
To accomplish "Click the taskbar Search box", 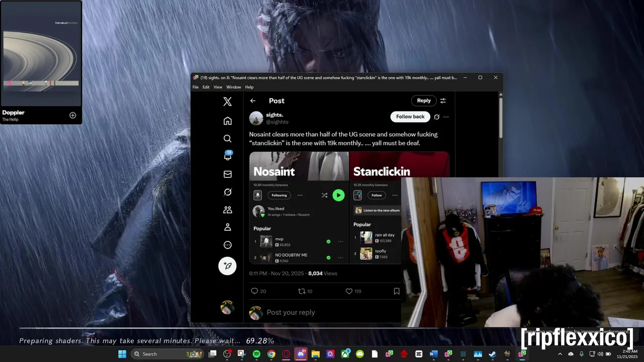I will 167,354.
